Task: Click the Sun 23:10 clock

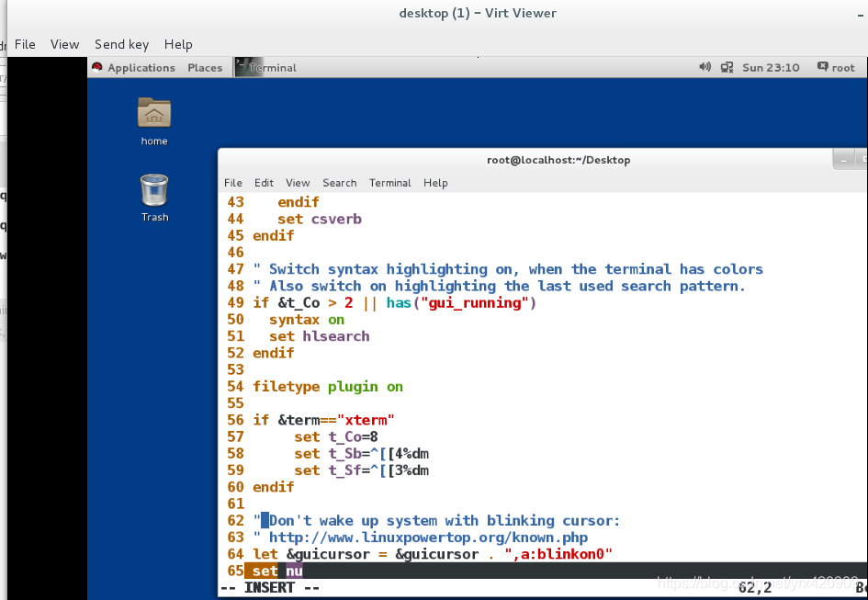Action: (771, 68)
